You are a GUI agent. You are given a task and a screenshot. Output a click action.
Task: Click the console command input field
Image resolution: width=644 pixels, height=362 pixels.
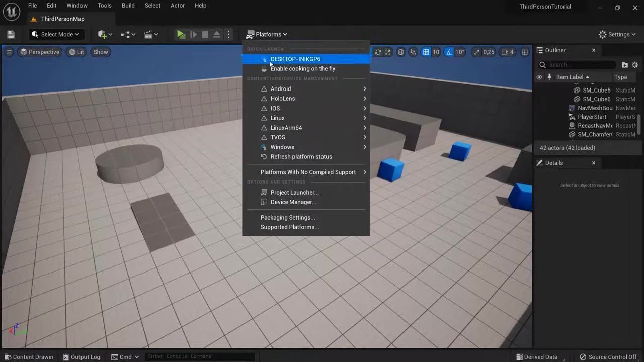200,356
